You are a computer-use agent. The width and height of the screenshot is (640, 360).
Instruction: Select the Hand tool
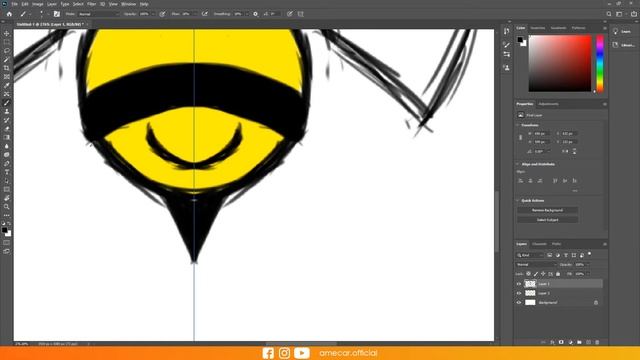click(x=7, y=198)
